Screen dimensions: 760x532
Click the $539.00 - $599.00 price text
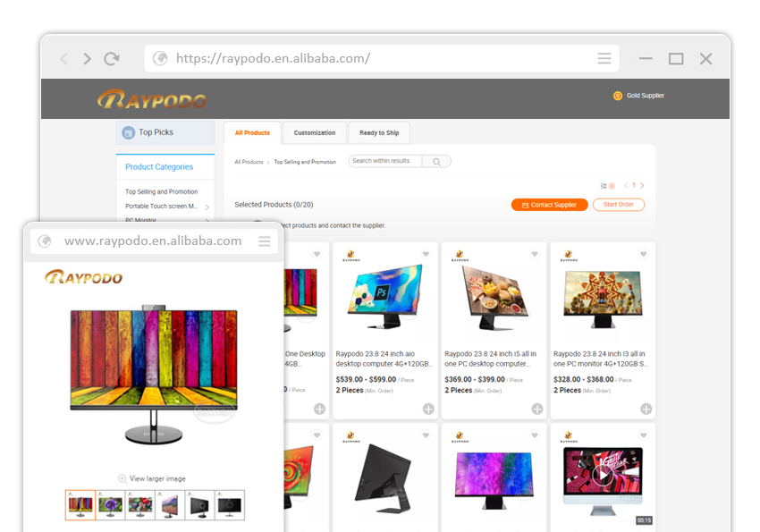[x=366, y=379]
